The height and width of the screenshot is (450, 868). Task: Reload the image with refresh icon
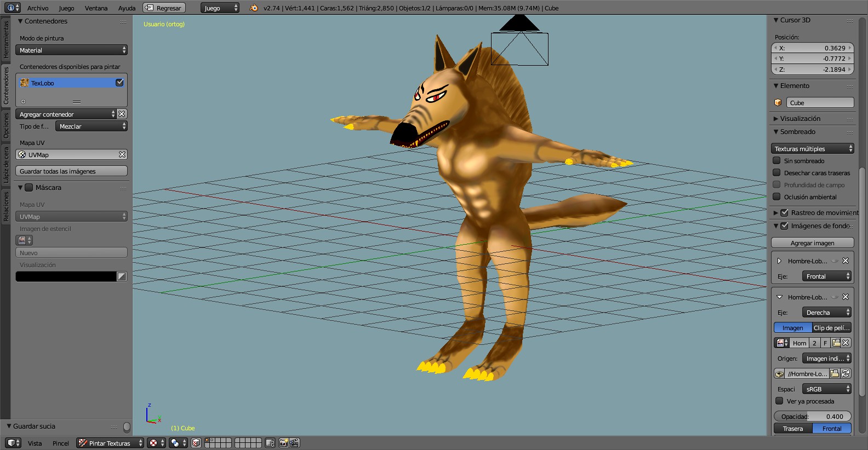pyautogui.click(x=846, y=373)
